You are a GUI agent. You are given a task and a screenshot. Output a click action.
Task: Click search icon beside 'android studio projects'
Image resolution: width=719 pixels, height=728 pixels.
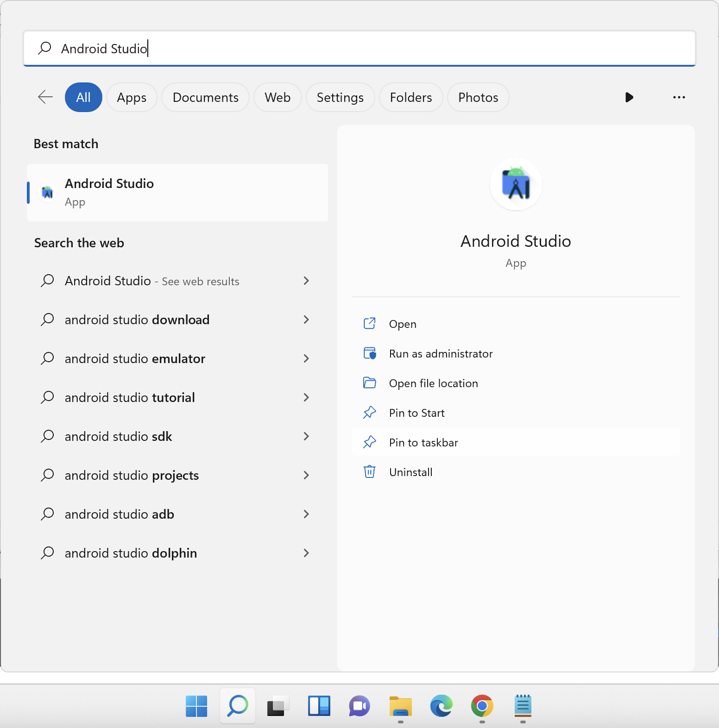point(47,475)
